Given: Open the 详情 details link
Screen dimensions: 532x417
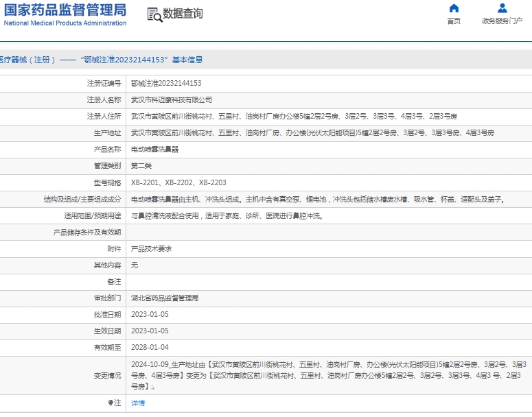Looking at the screenshot, I should coord(138,403).
